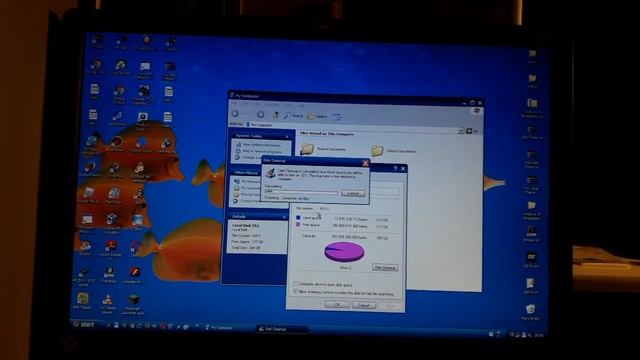Go up one folder level in My Computer
Viewport: 640px width, 360px height.
click(x=276, y=116)
